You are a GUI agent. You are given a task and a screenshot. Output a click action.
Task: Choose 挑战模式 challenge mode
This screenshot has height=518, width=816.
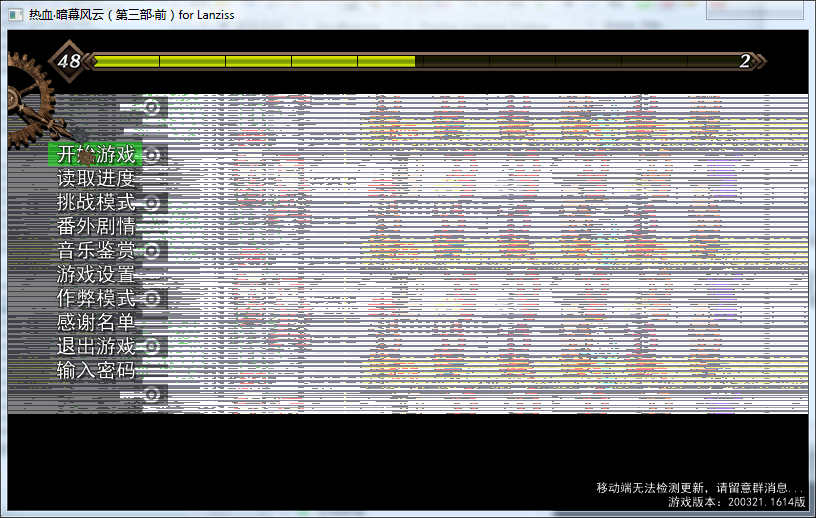tap(96, 203)
